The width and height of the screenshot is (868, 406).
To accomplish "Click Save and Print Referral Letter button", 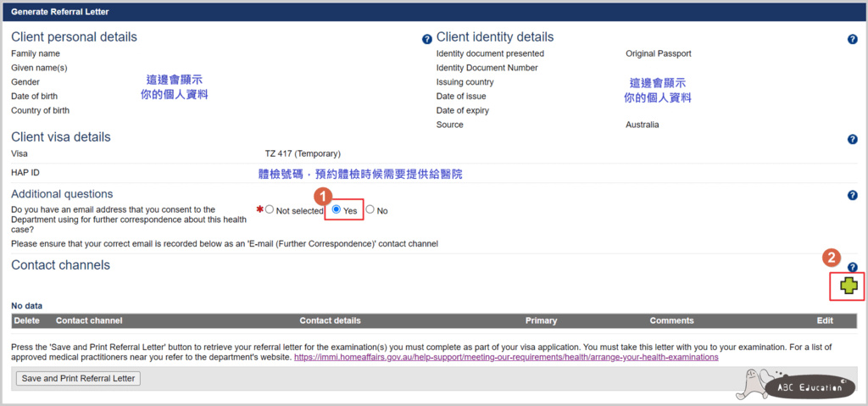I will click(x=78, y=379).
